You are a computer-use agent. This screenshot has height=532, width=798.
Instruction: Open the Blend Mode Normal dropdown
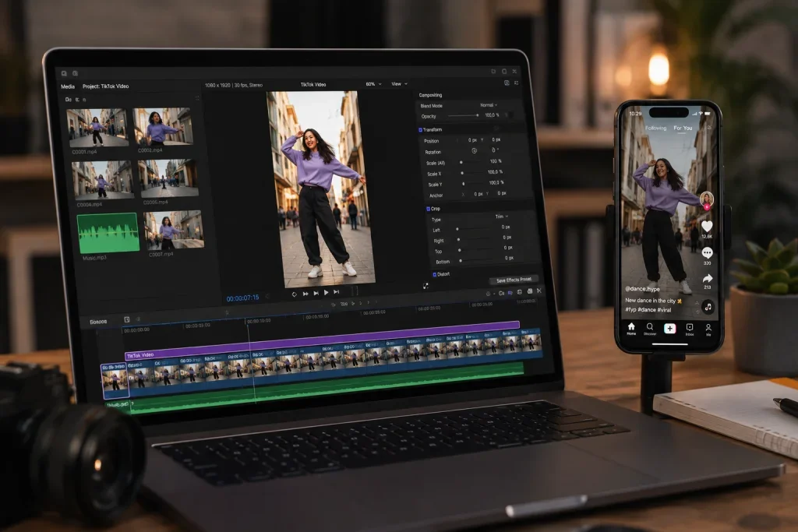pyautogui.click(x=489, y=105)
